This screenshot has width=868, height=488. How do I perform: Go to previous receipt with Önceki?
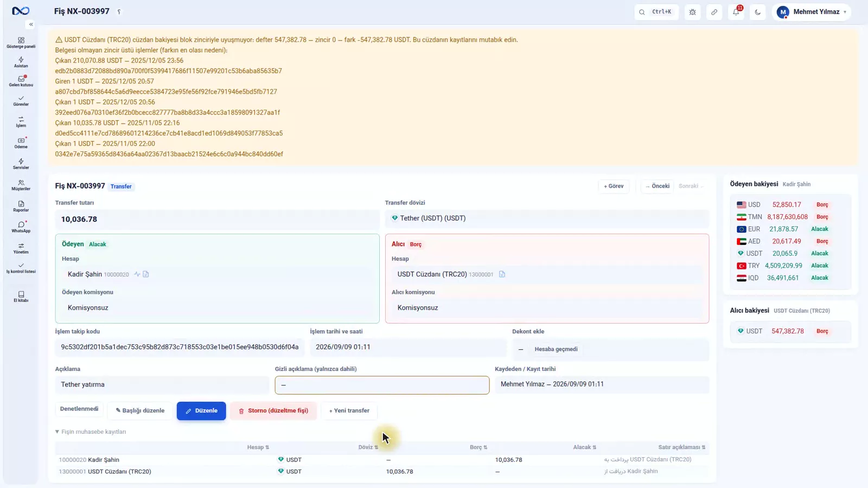coord(658,186)
